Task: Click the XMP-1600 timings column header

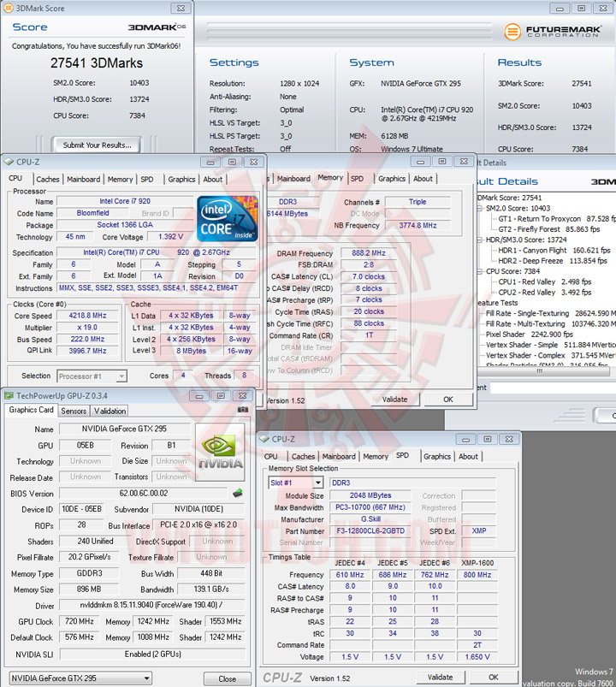Action: coord(477,563)
